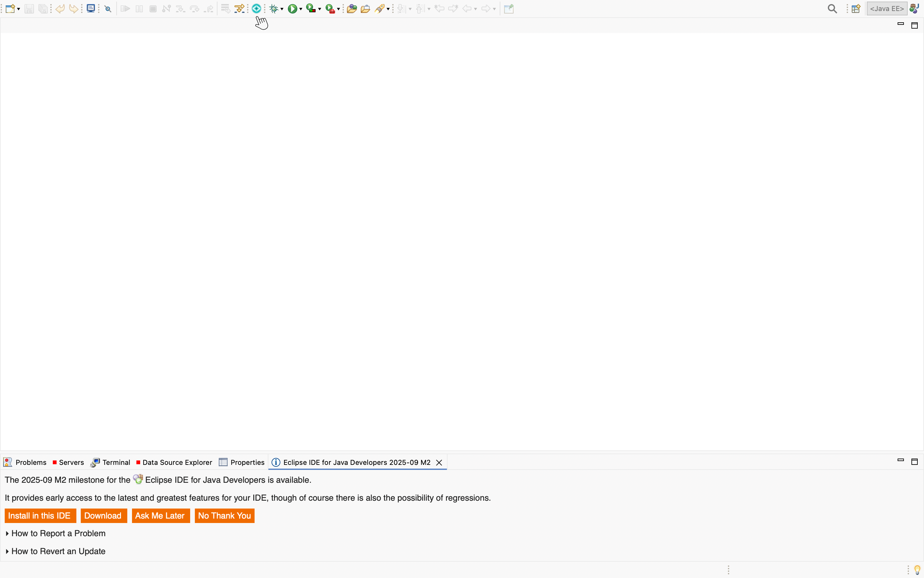Click the Undo arrow icon
Screen dimensions: 924x578
(x=60, y=8)
